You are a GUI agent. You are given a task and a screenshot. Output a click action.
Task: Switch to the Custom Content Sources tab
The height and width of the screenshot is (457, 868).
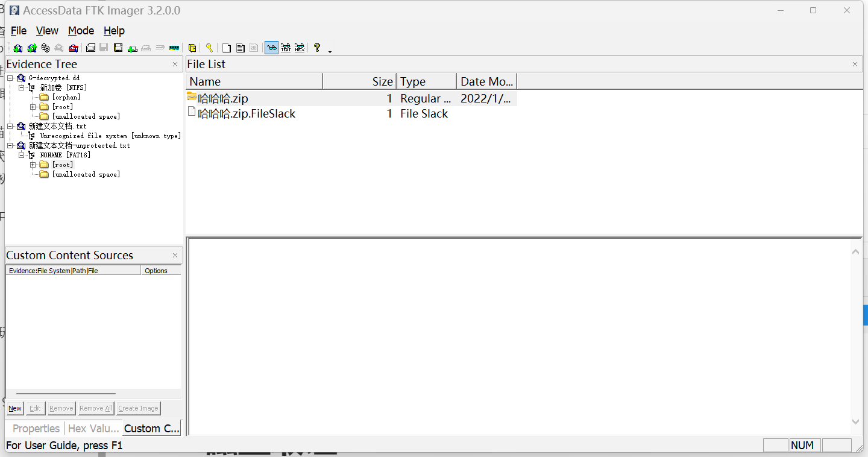151,428
